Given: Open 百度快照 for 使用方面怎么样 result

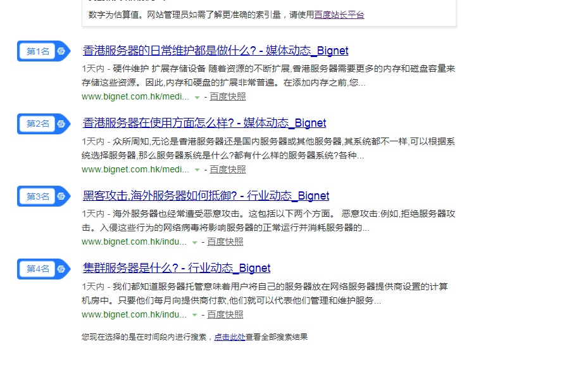Looking at the screenshot, I should (x=228, y=169).
